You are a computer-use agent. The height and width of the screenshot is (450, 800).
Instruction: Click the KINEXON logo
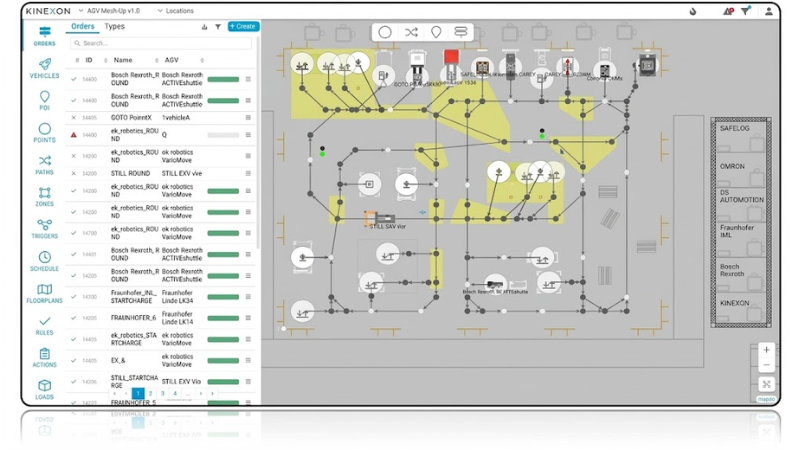tap(48, 11)
